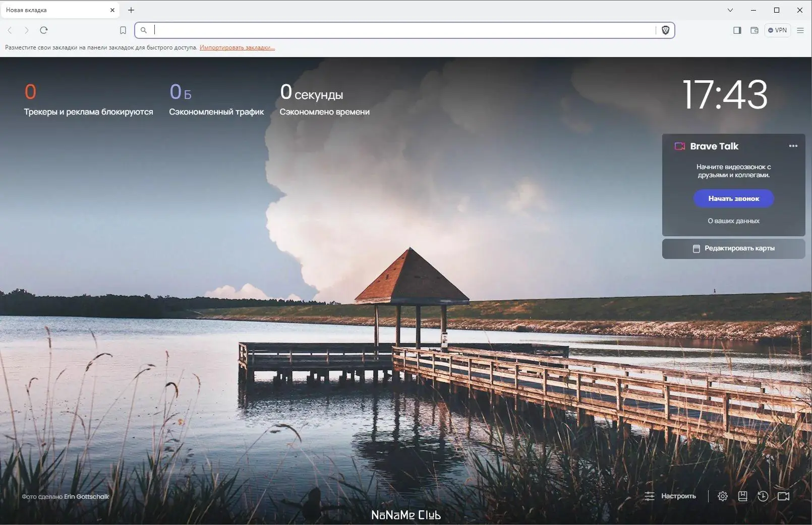Click the Сэкономлено времени stat
812x525 pixels.
click(324, 100)
